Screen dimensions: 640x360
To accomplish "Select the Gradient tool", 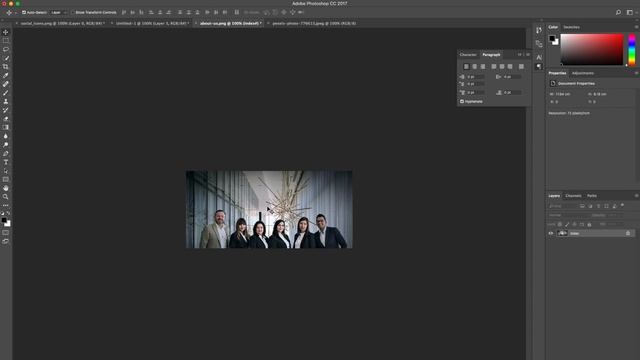I will pyautogui.click(x=6, y=127).
